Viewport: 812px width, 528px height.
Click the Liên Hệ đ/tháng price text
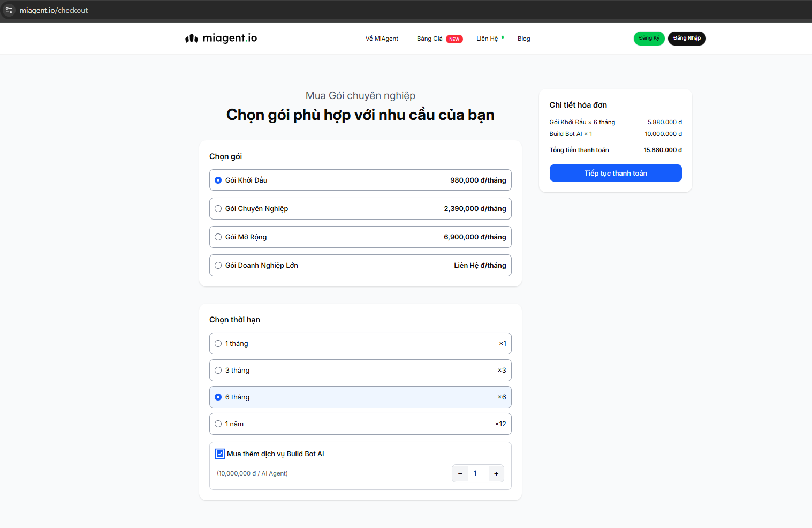[480, 265]
